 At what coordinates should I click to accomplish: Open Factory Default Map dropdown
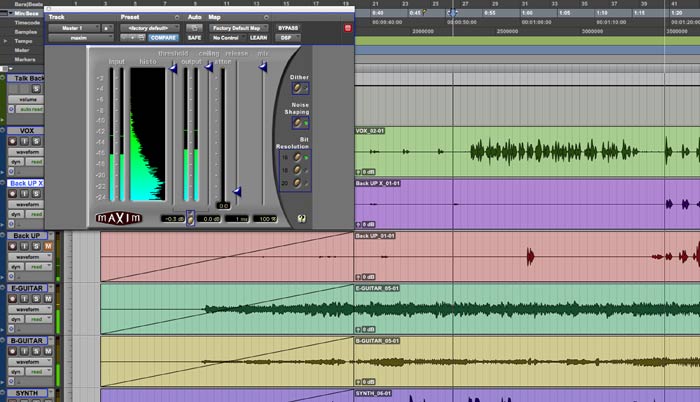tap(239, 28)
